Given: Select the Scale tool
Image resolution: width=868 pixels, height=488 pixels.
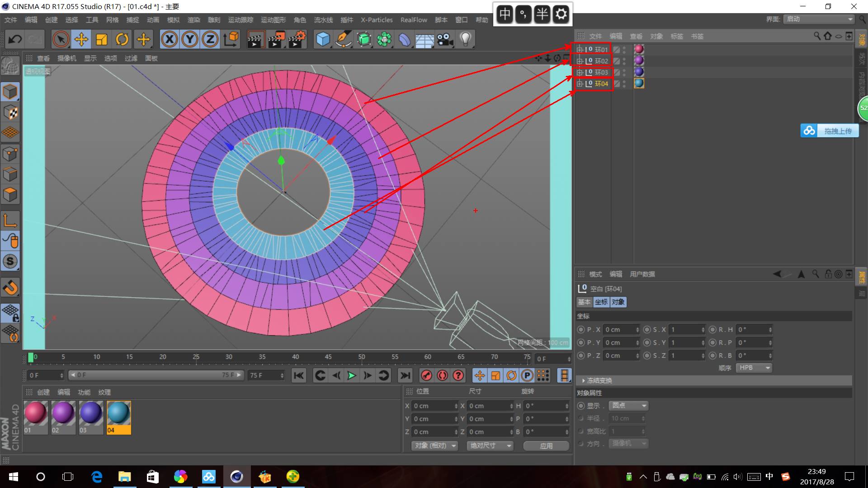Looking at the screenshot, I should [x=102, y=40].
